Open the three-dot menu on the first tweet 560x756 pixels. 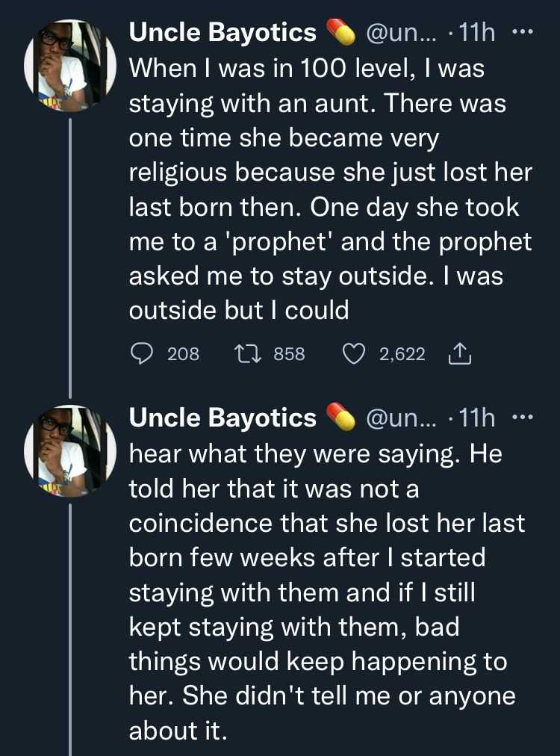click(x=523, y=30)
